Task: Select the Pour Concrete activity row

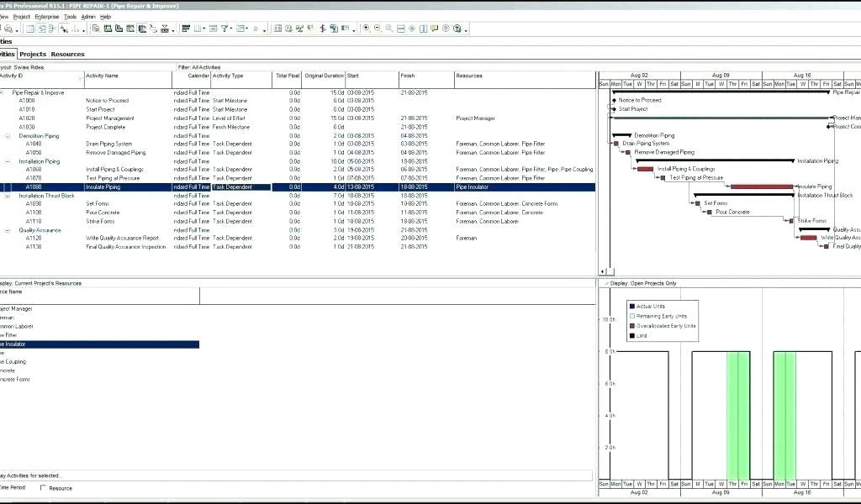Action: click(x=103, y=213)
